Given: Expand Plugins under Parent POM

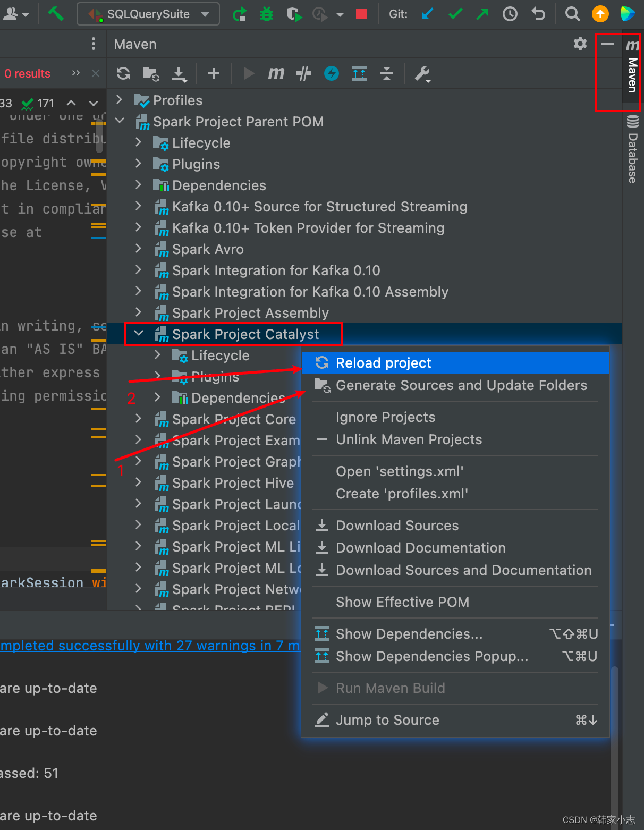Looking at the screenshot, I should (139, 163).
